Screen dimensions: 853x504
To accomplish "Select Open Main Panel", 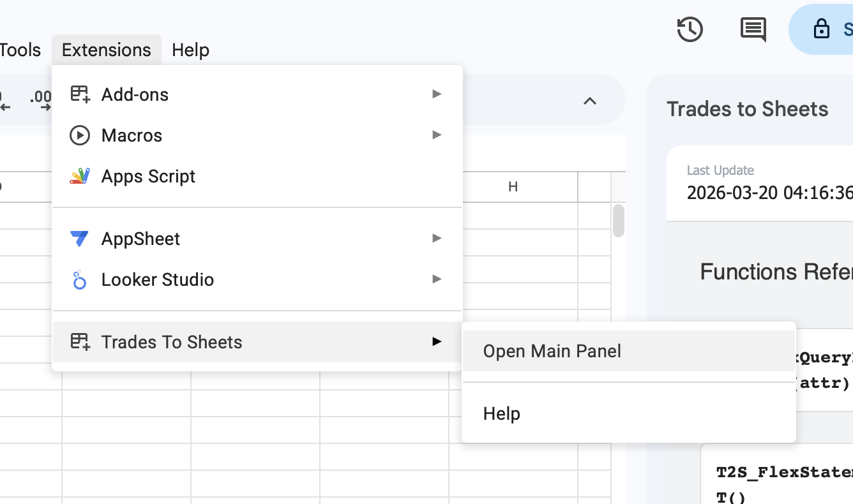I will click(x=552, y=352).
